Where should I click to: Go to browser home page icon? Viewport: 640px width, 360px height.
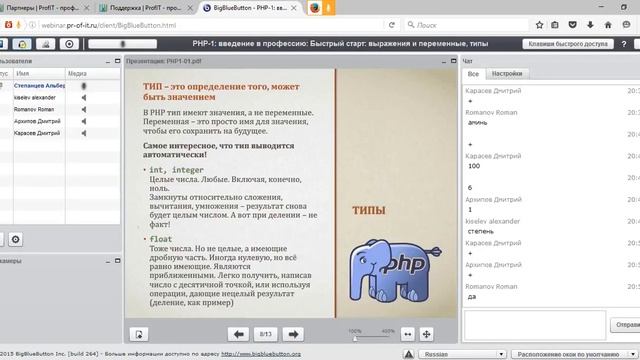tap(608, 25)
